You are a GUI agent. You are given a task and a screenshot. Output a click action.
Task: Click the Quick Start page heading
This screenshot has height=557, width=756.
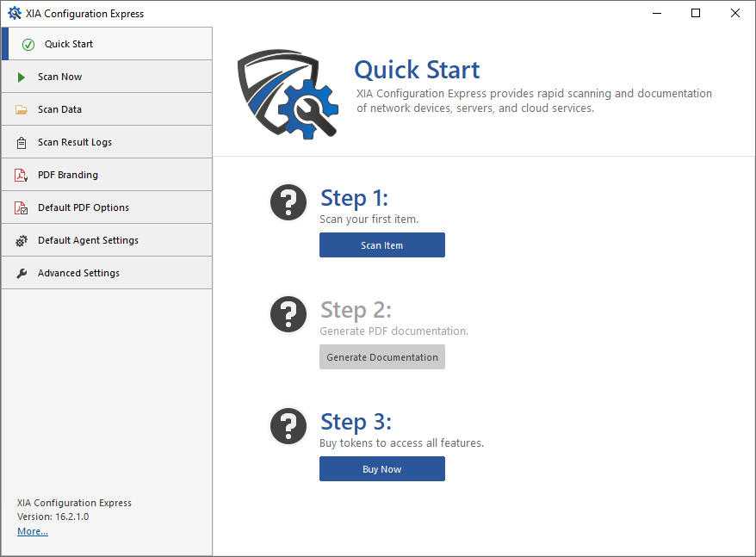click(417, 70)
